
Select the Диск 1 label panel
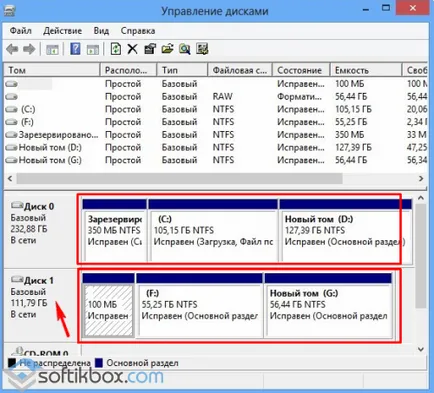coord(41,305)
